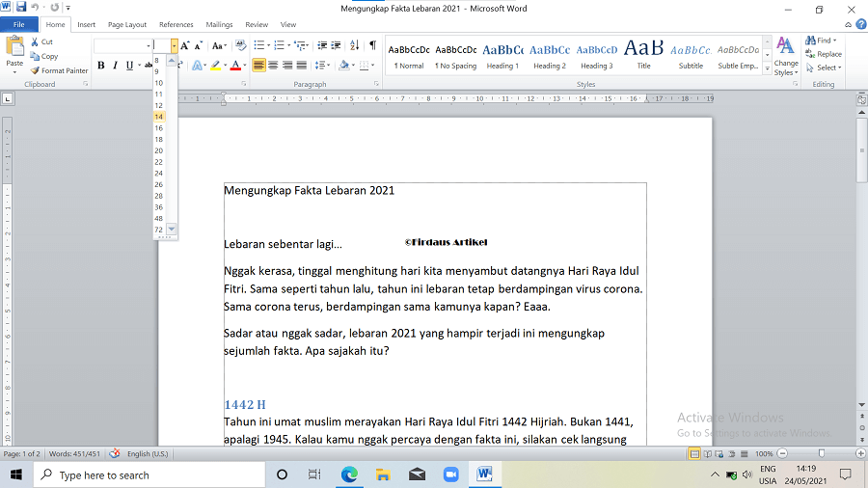Click the Save icon in quick access toolbar
The height and width of the screenshot is (488, 868).
point(21,7)
